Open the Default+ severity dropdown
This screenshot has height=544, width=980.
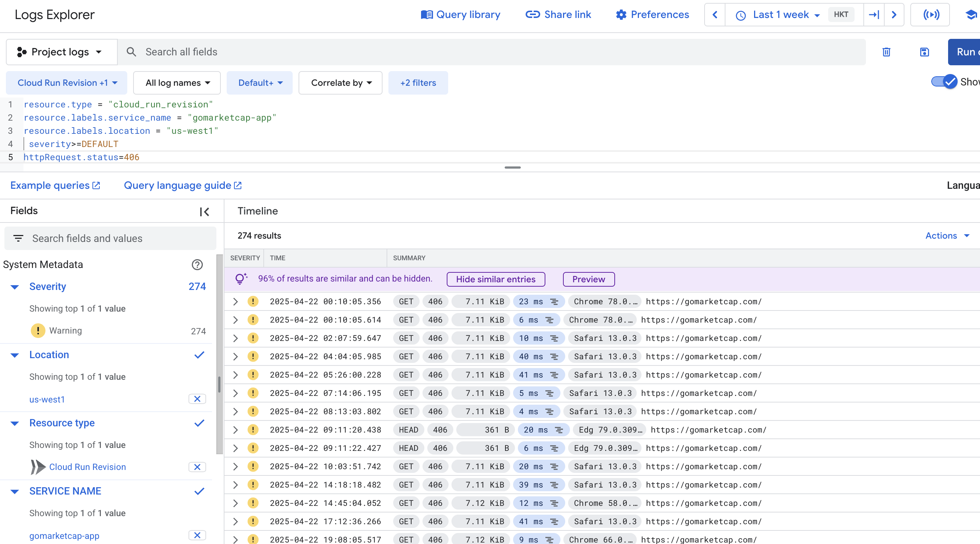coord(259,83)
